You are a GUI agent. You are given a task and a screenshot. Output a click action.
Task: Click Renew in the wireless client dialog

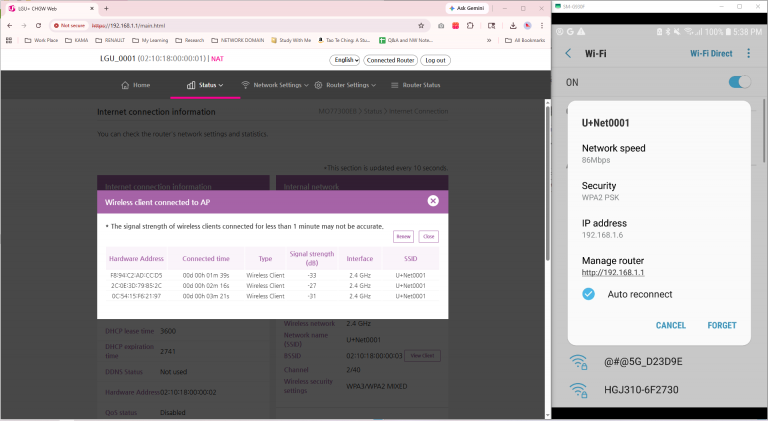403,236
